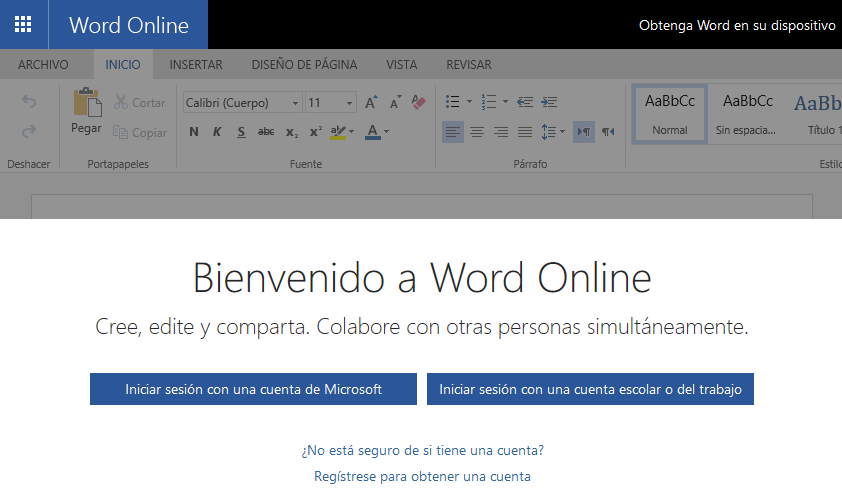Click the grow font size icon
Image resolution: width=842 pixels, height=494 pixels.
[371, 102]
